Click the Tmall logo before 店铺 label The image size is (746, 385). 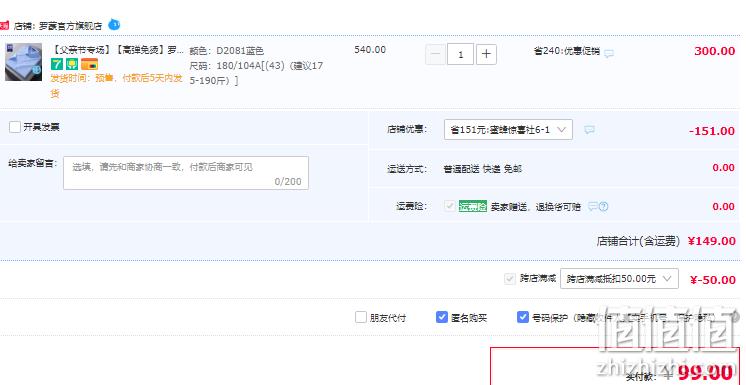pyautogui.click(x=4, y=26)
